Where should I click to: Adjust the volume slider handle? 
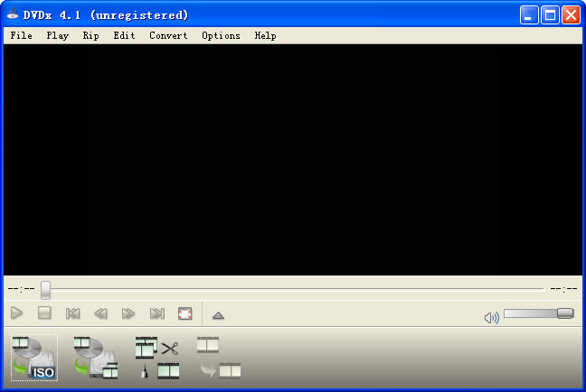pos(565,313)
